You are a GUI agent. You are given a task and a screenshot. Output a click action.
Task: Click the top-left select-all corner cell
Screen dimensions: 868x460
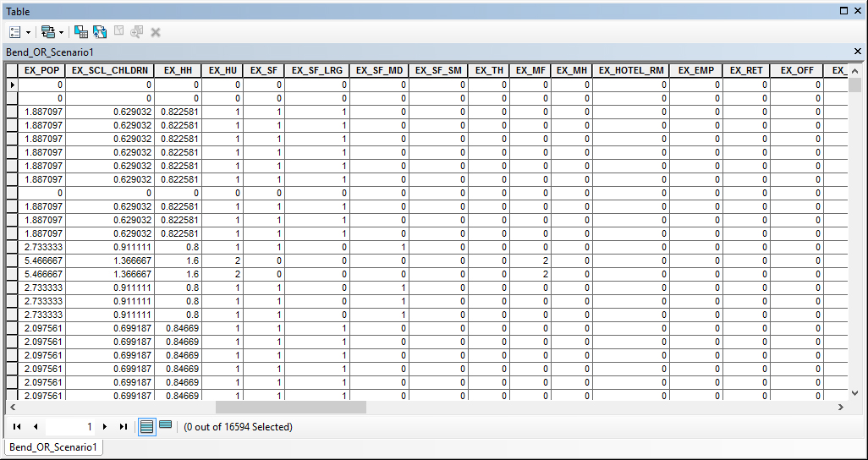tap(12, 70)
